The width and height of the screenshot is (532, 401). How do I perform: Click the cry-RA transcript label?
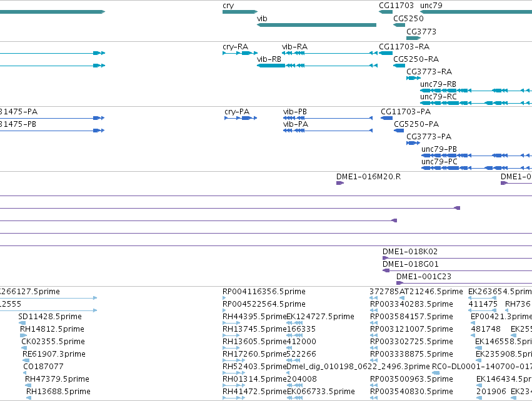[236, 47]
